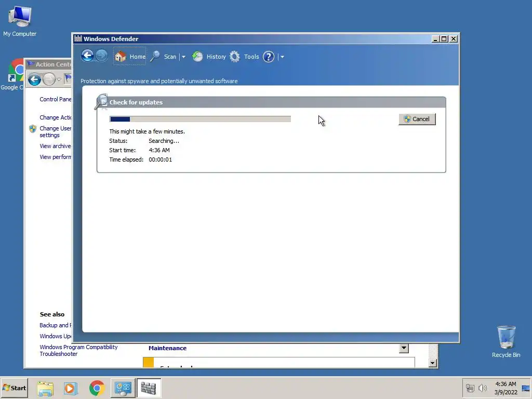Viewport: 532px width, 399px height.
Task: Click the History clock icon
Action: (x=197, y=56)
